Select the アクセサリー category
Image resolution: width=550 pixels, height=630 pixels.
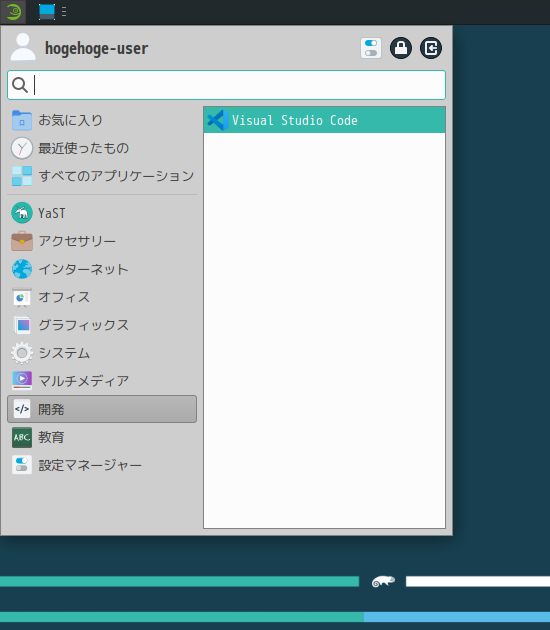(x=102, y=241)
